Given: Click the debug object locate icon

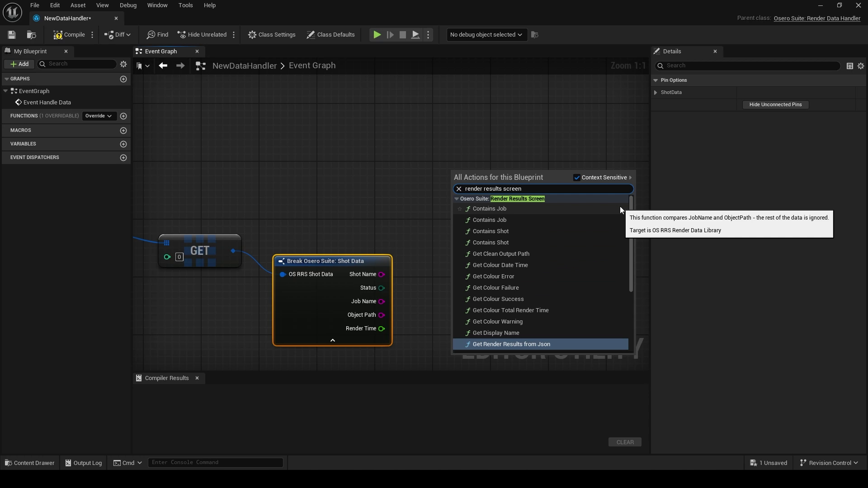Looking at the screenshot, I should (x=535, y=35).
